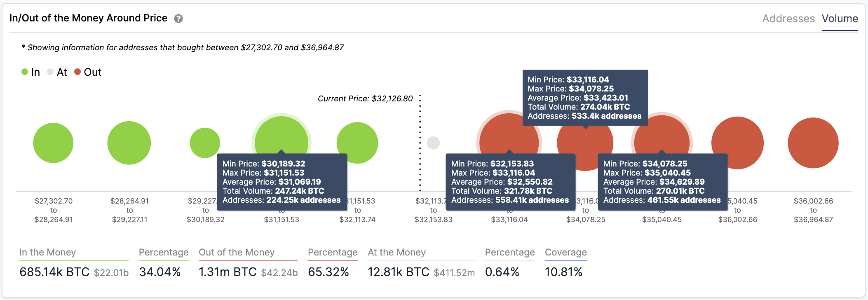Switch to the Addresses tab

788,19
